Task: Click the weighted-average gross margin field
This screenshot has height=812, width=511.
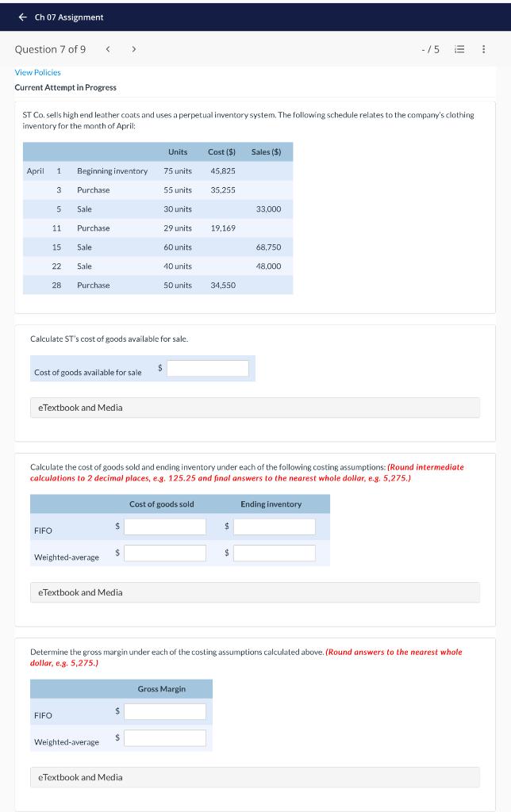Action: click(163, 737)
